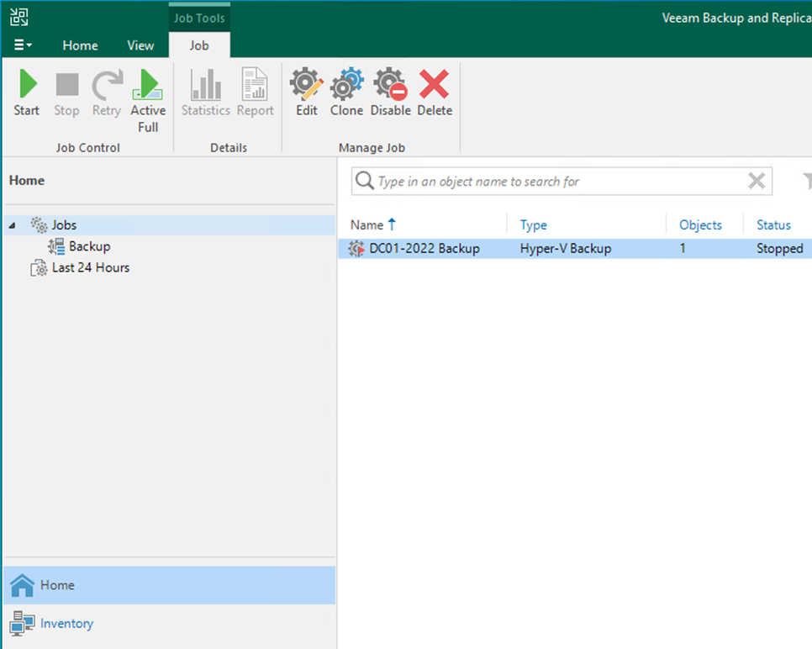Expand the Last 24 Hours node
The height and width of the screenshot is (649, 812).
(x=90, y=267)
